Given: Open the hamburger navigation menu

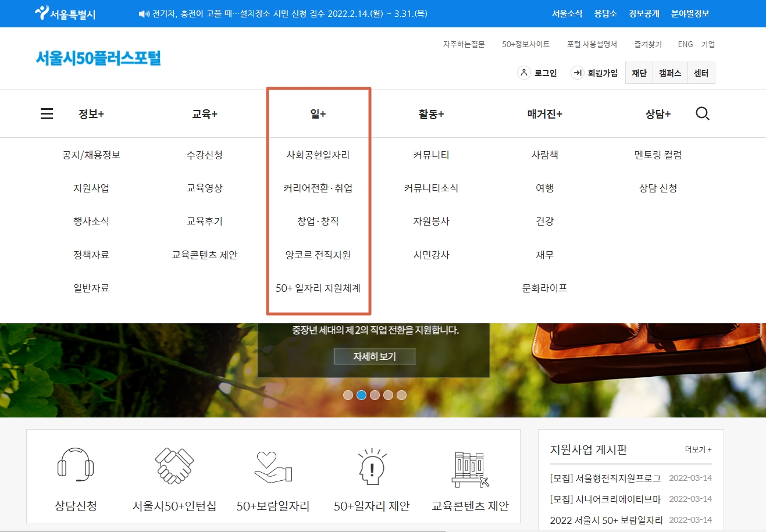Looking at the screenshot, I should (47, 113).
